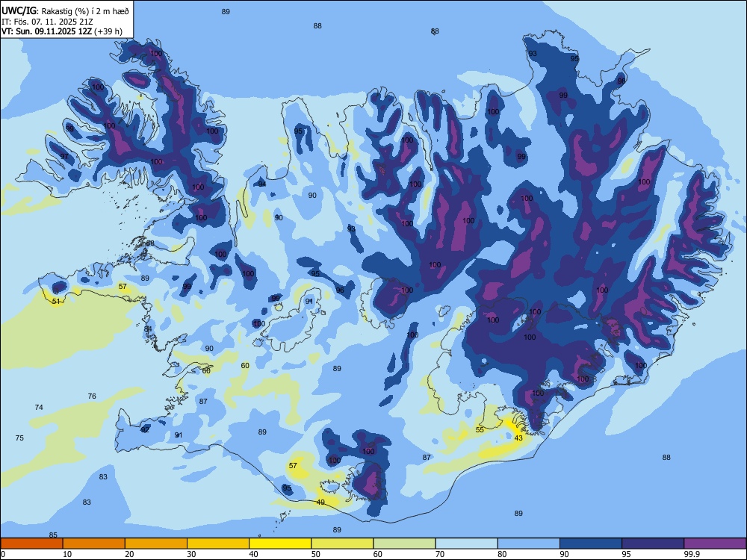Click the orange 10–20 legend swatch
This screenshot has width=747, height=560.
[x=94, y=544]
